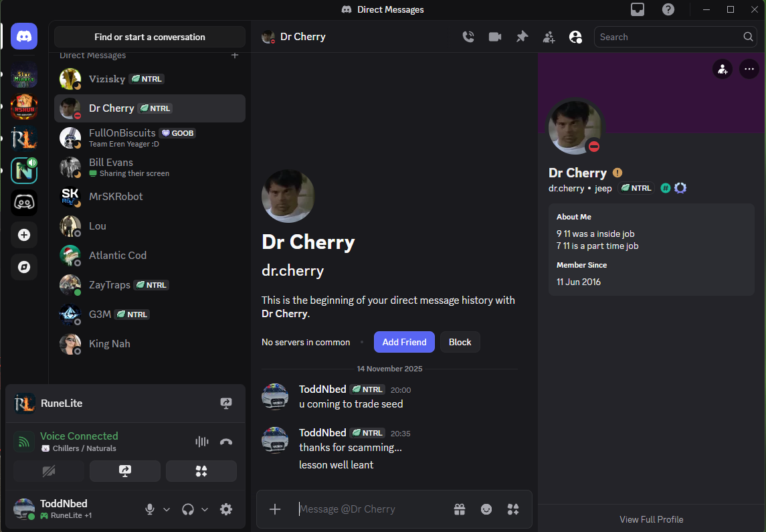This screenshot has height=532, width=766.
Task: Mute your microphone
Action: click(x=150, y=509)
